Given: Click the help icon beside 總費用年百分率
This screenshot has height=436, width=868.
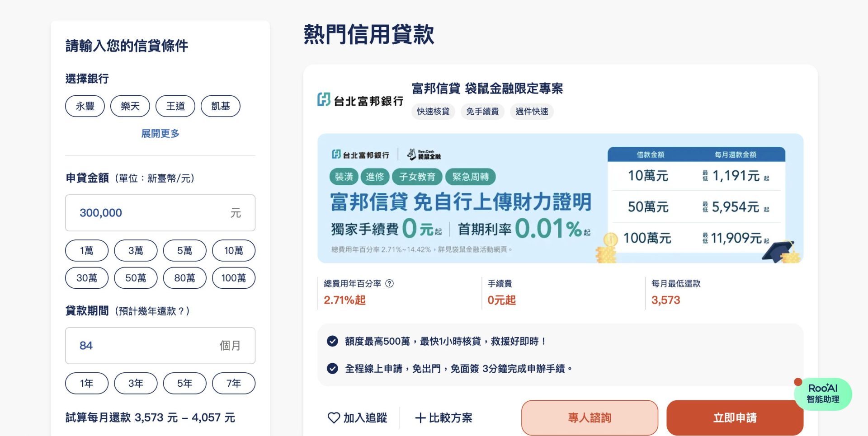Looking at the screenshot, I should pyautogui.click(x=389, y=283).
